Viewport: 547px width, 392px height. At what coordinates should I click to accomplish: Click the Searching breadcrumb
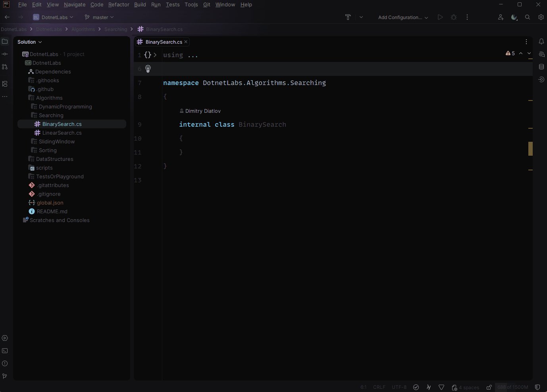[x=116, y=29]
